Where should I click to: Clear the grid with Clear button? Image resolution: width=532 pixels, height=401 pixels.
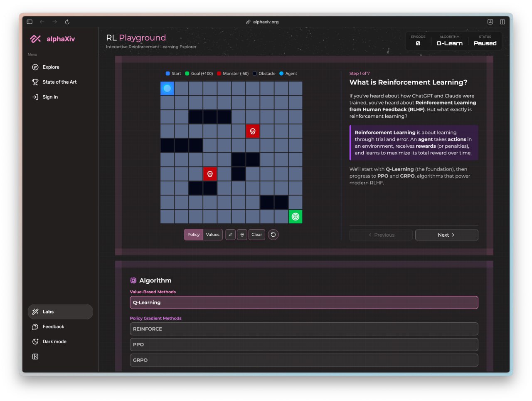click(256, 235)
